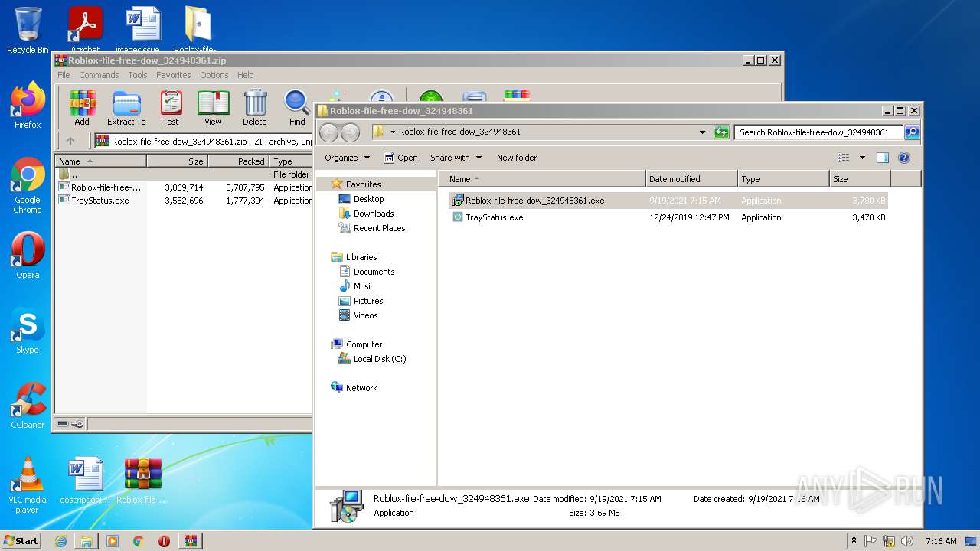Screen dimensions: 980x551
Task: Expand the Organize dropdown
Action: pos(347,158)
